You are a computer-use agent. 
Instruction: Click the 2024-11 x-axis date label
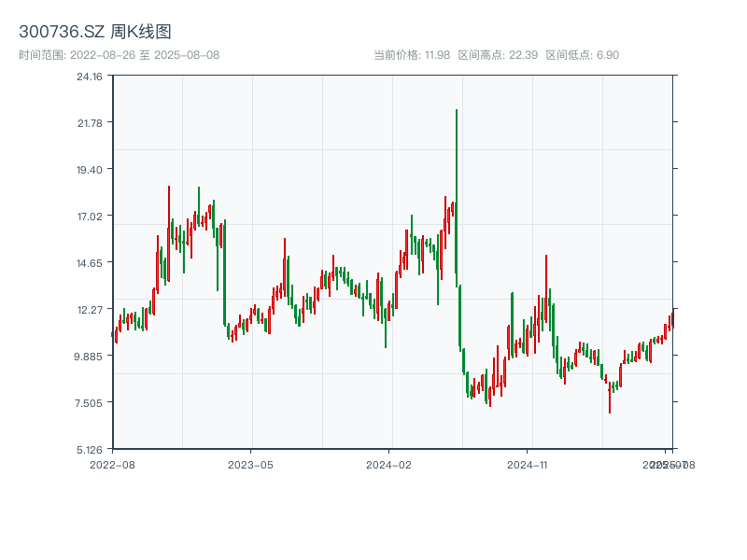tap(529, 464)
